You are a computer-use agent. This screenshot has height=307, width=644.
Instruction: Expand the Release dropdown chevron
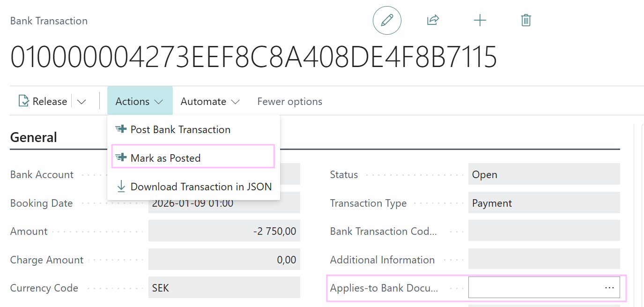81,102
